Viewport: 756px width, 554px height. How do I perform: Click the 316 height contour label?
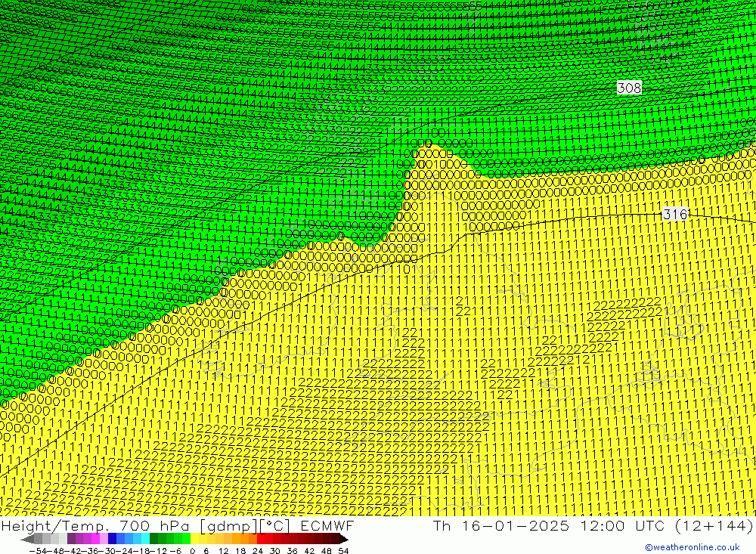[x=675, y=214]
